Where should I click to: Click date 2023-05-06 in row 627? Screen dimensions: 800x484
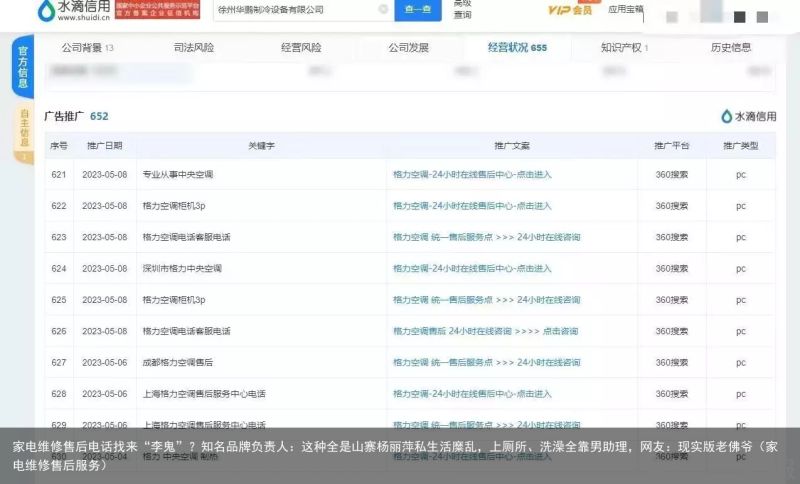tap(105, 363)
